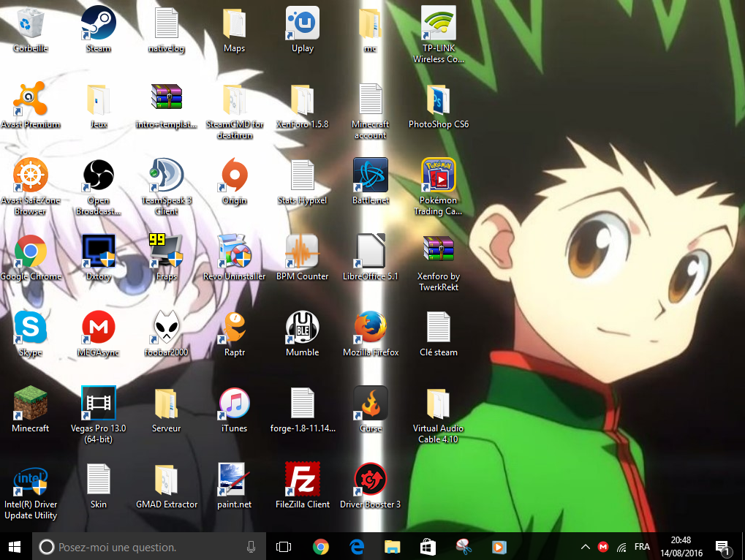Open the Serveur folder
Viewport: 745px width, 560px height.
166,403
